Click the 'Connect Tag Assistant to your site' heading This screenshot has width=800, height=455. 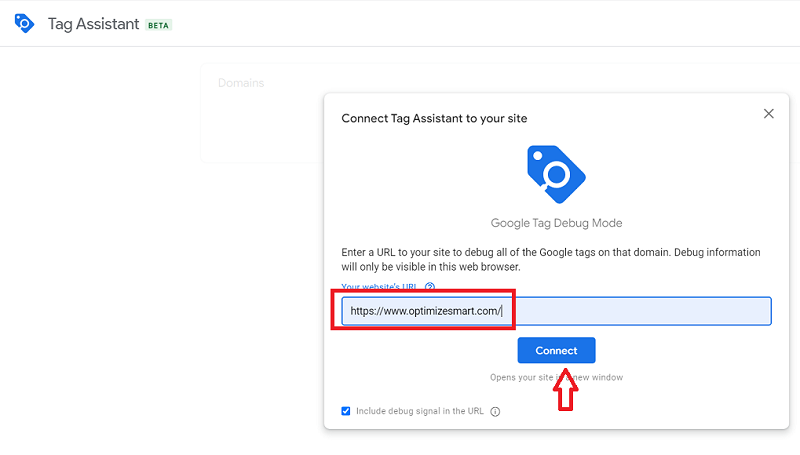[434, 118]
